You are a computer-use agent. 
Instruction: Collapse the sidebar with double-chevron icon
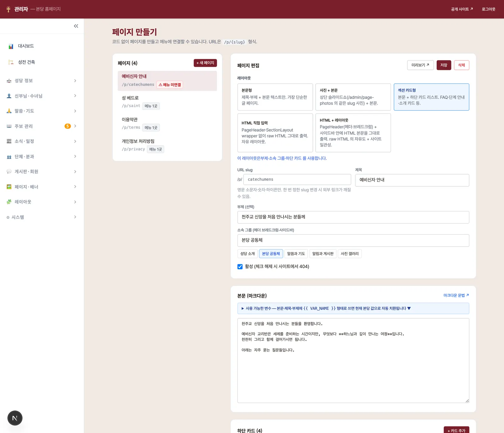pos(76,26)
